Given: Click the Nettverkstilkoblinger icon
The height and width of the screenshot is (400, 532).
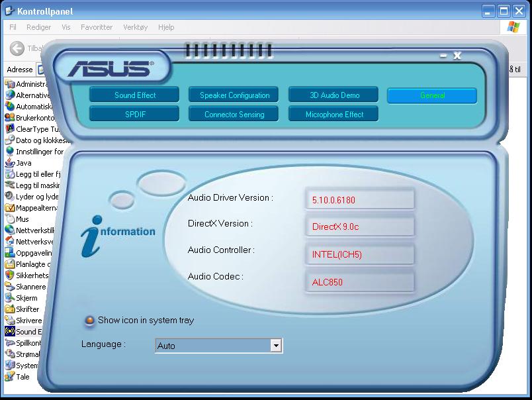Looking at the screenshot, I should [x=10, y=230].
